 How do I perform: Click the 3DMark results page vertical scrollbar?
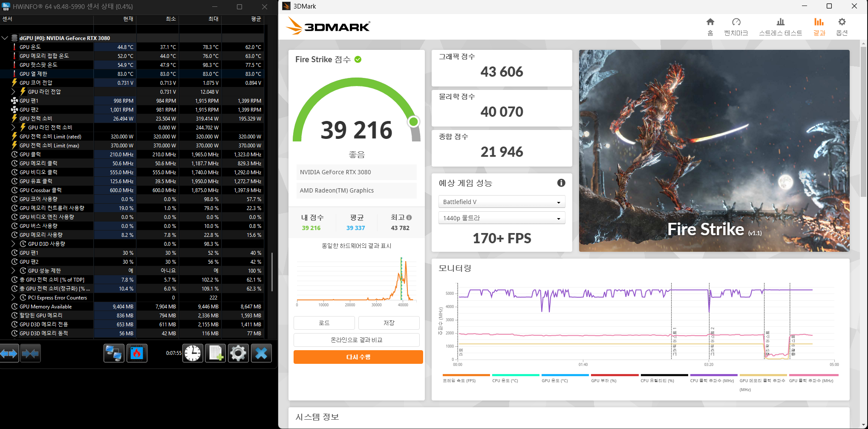[864, 121]
